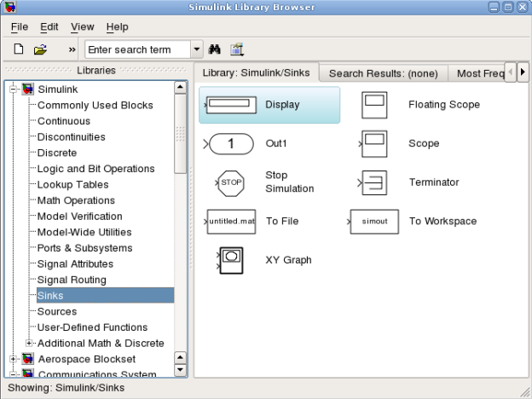Open Logic and Bit Operations library
This screenshot has height=399, width=532.
click(95, 169)
